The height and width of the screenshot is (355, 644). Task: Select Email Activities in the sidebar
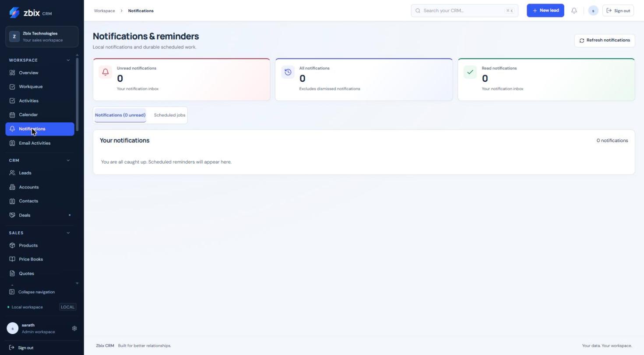coord(40,143)
